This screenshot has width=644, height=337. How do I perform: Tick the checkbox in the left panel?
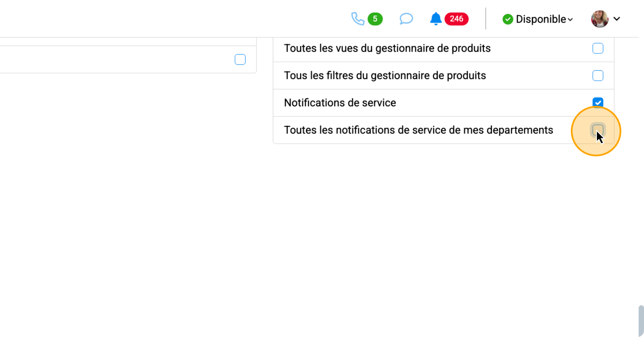tap(240, 60)
